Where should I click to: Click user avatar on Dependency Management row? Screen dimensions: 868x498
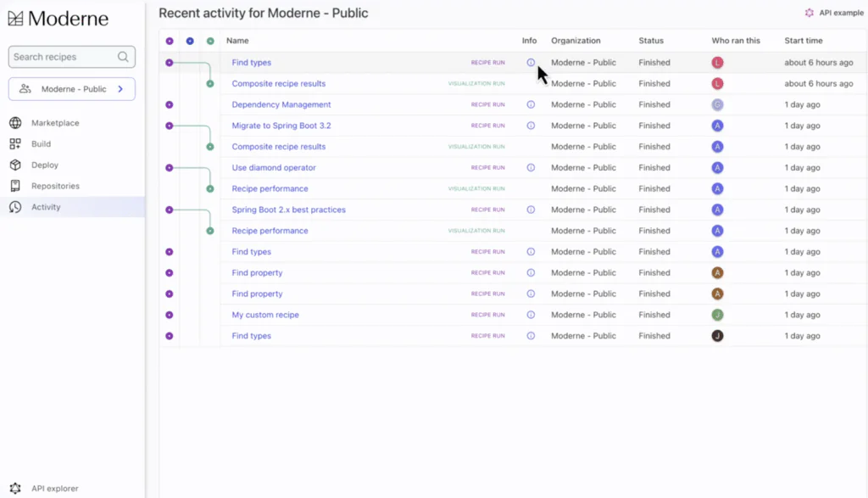point(717,104)
